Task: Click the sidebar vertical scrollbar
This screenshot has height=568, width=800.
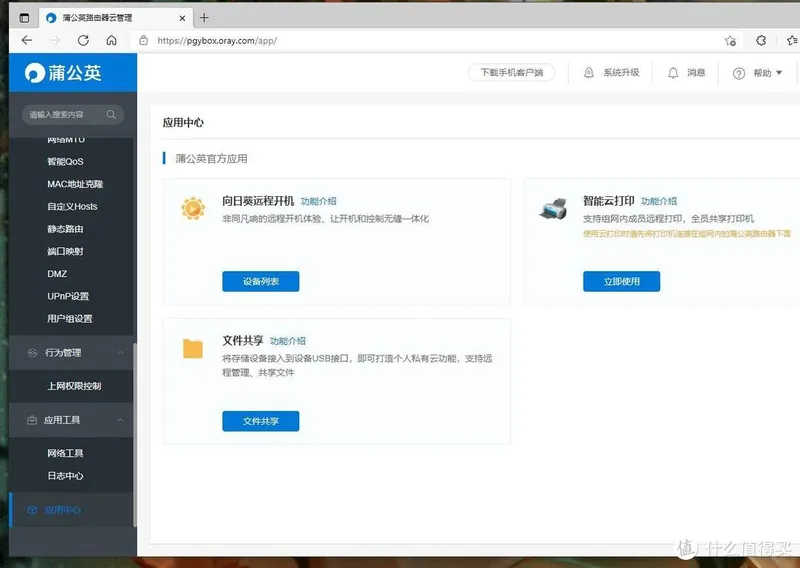Action: point(135,434)
